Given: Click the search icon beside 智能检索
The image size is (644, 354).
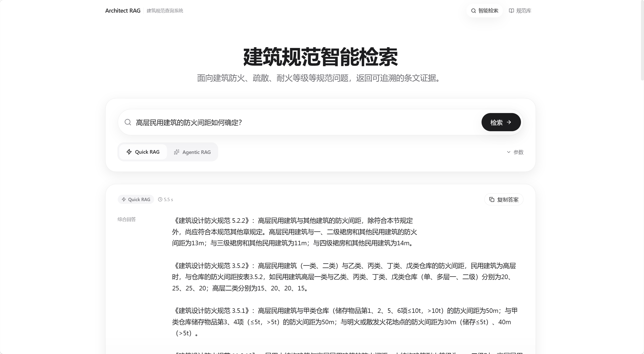Looking at the screenshot, I should click(x=473, y=11).
